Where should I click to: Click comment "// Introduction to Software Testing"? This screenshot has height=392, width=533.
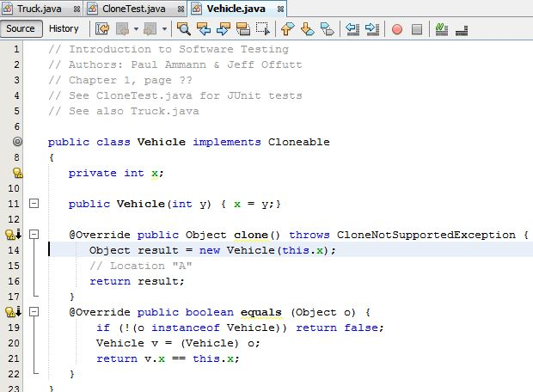168,49
